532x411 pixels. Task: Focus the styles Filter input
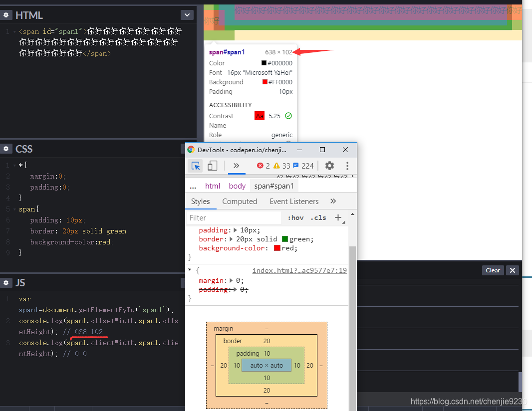point(234,217)
